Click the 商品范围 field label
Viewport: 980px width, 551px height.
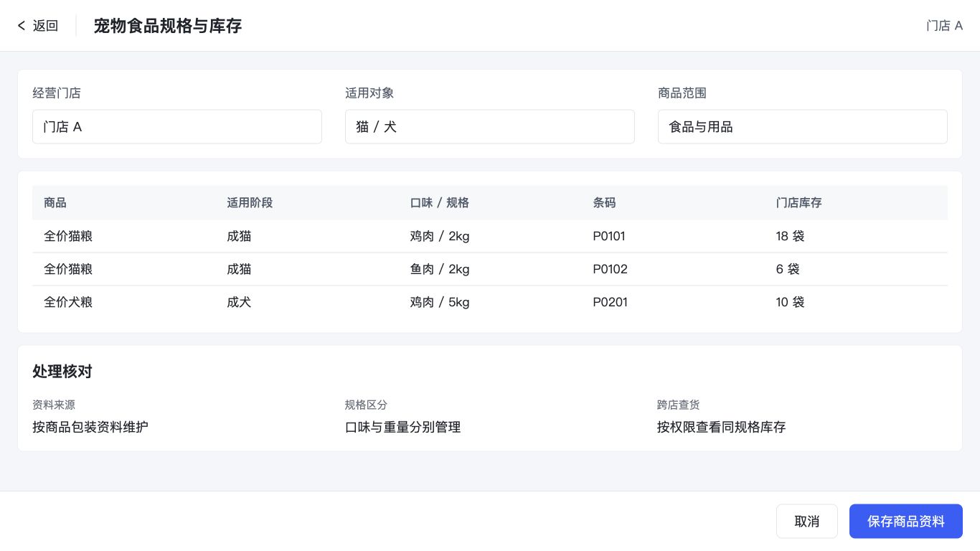pos(682,93)
